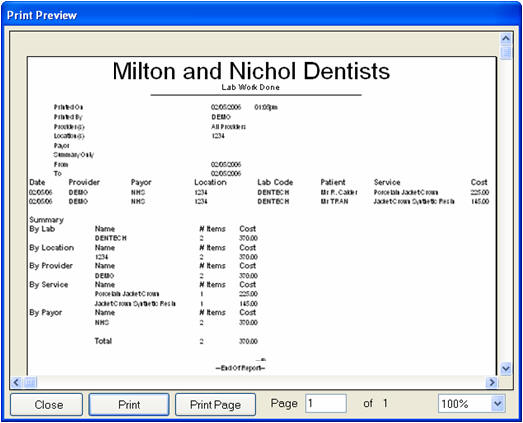Click the Print button
The image size is (523, 423).
(129, 405)
